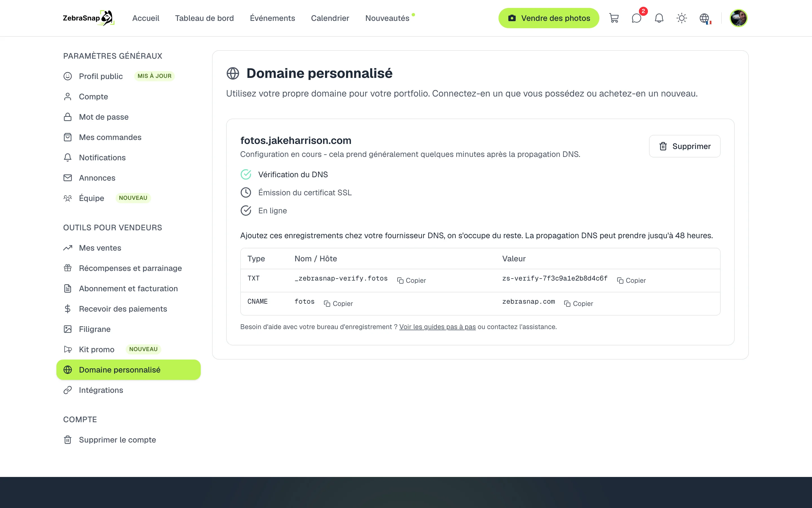Open the language globe selector
Viewport: 812px width, 508px height.
click(705, 18)
